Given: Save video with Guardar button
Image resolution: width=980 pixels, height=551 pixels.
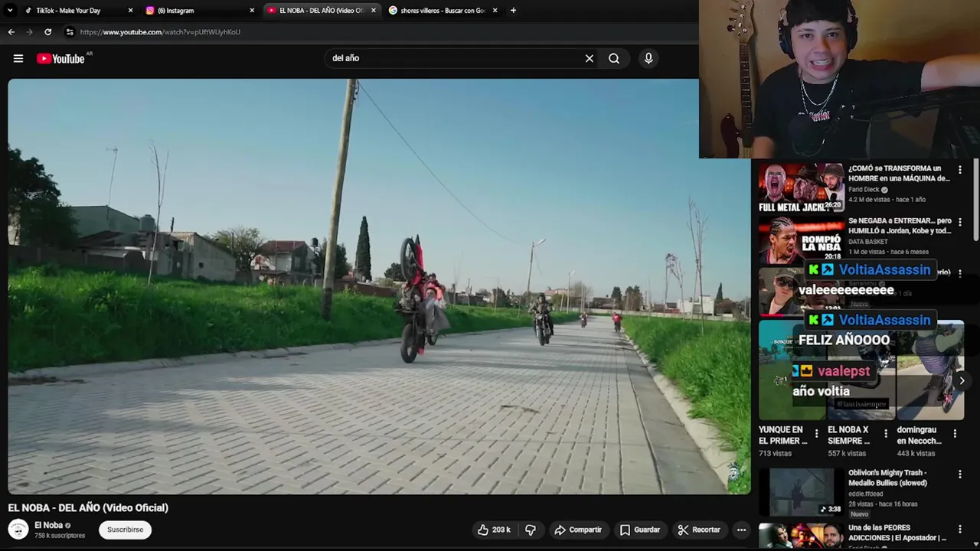Looking at the screenshot, I should (x=640, y=530).
